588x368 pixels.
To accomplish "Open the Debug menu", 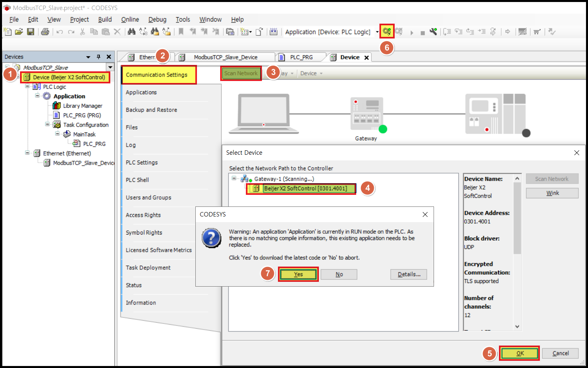I will pyautogui.click(x=157, y=19).
